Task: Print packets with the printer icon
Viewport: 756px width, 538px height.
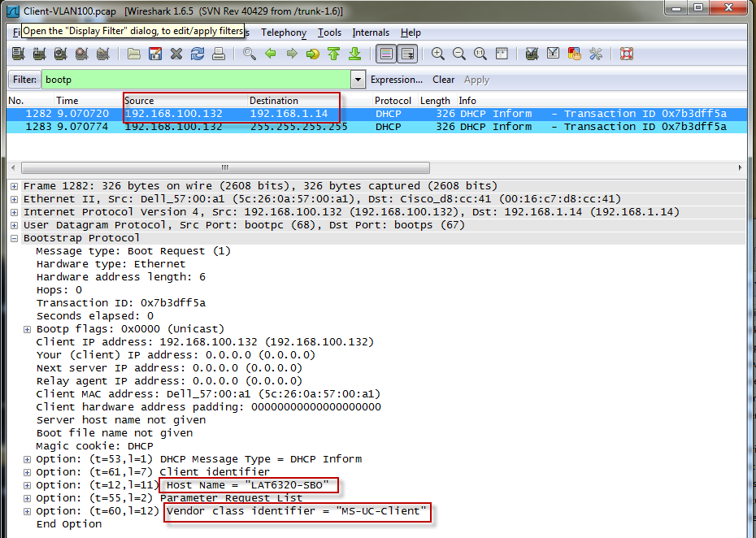Action: (x=219, y=54)
